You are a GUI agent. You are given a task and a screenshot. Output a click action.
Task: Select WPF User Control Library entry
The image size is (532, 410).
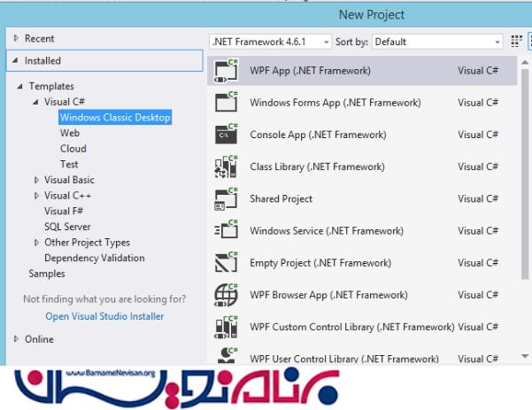point(344,359)
